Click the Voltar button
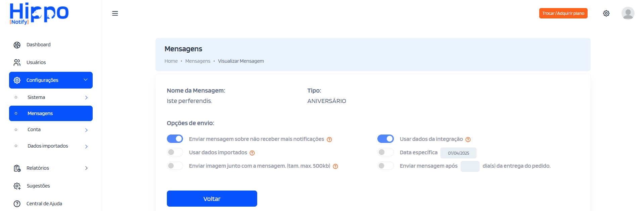 [212, 199]
